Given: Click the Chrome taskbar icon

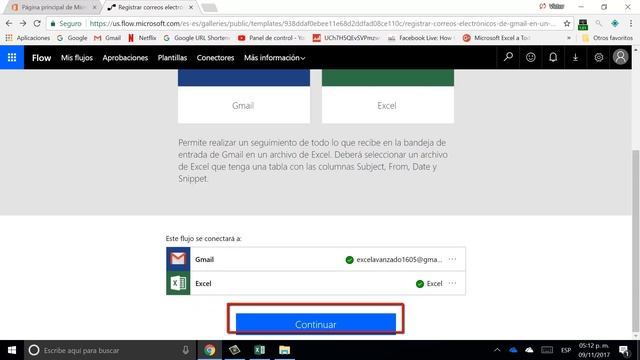Looking at the screenshot, I should coord(209,350).
